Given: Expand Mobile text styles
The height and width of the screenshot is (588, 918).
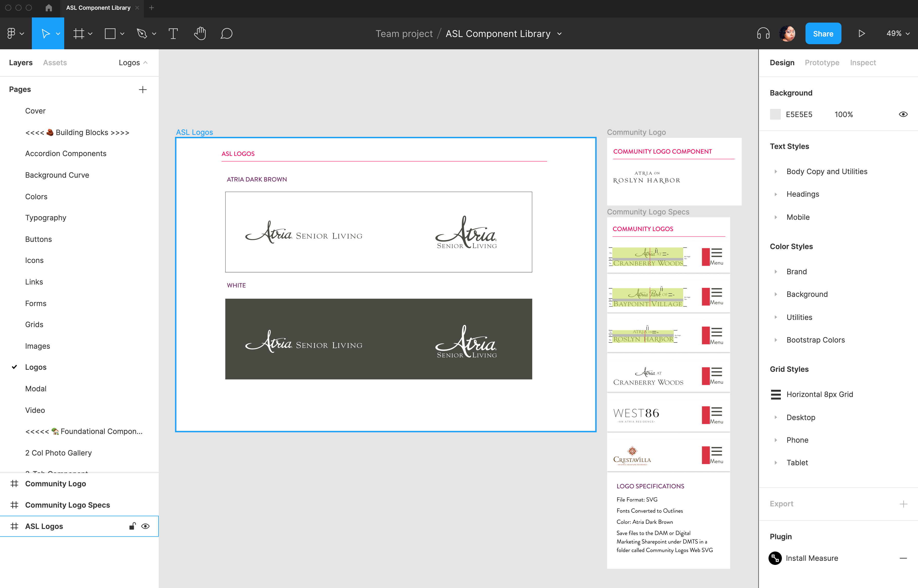Looking at the screenshot, I should (775, 217).
